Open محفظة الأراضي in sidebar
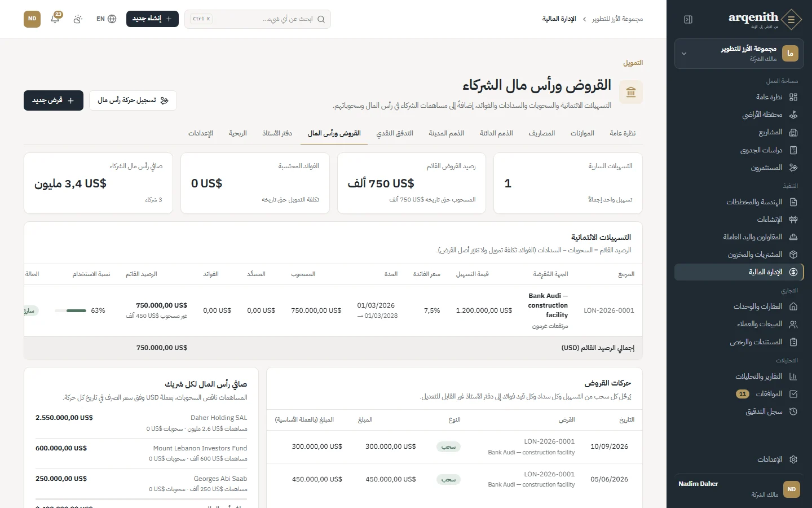This screenshot has height=508, width=812. coord(739,115)
